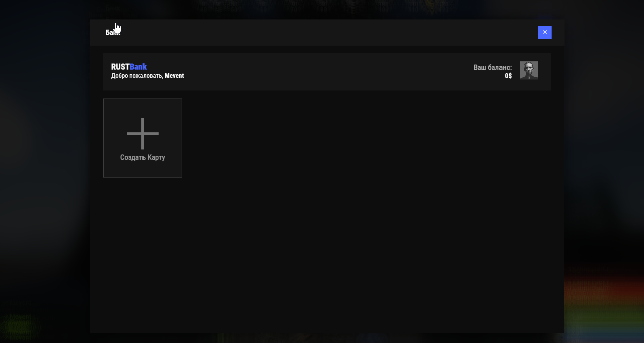This screenshot has height=343, width=644.
Task: Click the "Ваш баланс:" label
Action: (x=492, y=67)
